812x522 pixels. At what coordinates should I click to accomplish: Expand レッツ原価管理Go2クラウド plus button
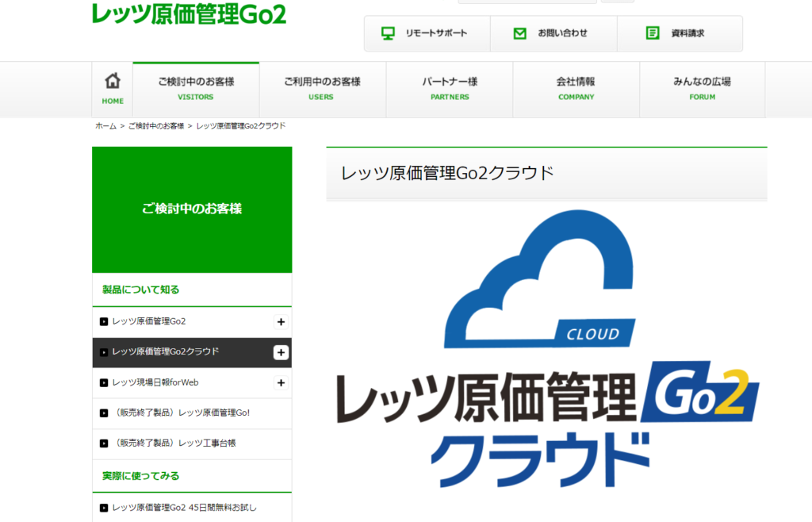click(281, 353)
